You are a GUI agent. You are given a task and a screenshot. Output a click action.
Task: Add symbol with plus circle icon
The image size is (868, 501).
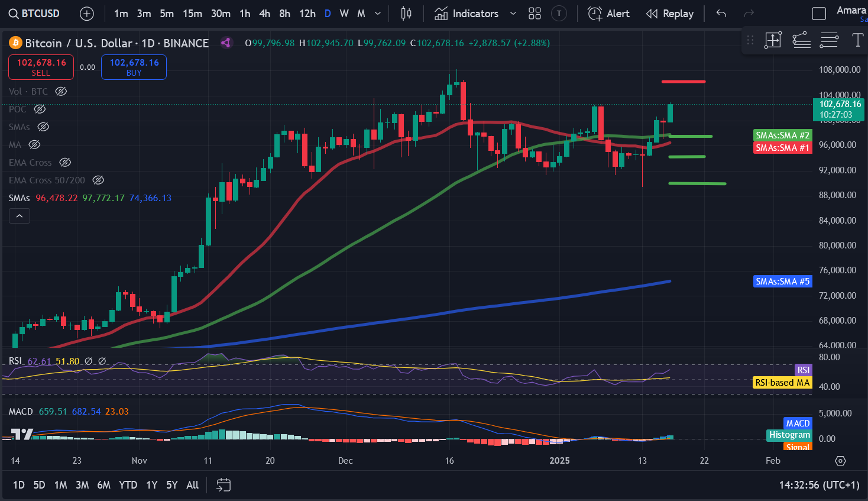click(x=87, y=14)
